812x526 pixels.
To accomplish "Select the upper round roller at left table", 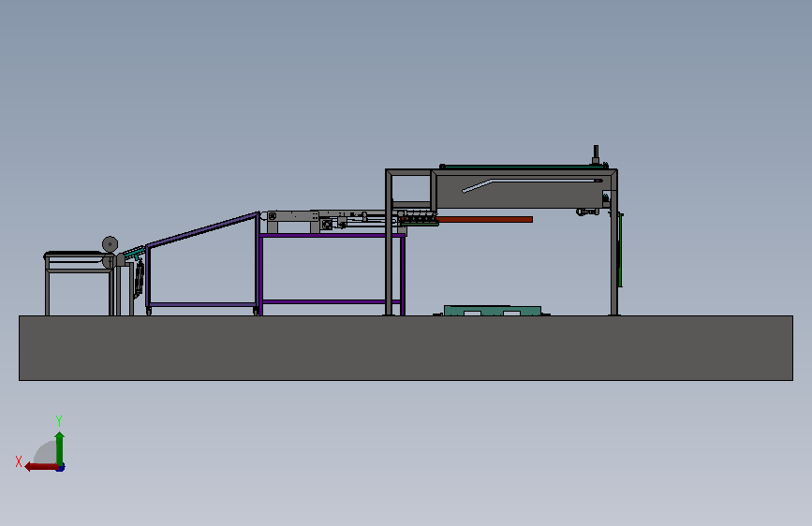I will [110, 244].
